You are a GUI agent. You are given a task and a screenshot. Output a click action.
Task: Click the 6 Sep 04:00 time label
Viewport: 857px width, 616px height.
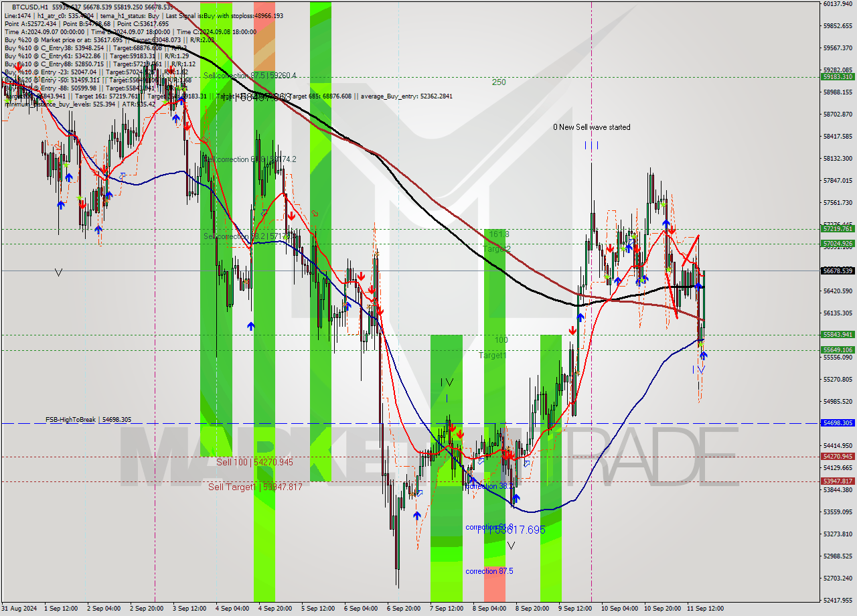(361, 609)
